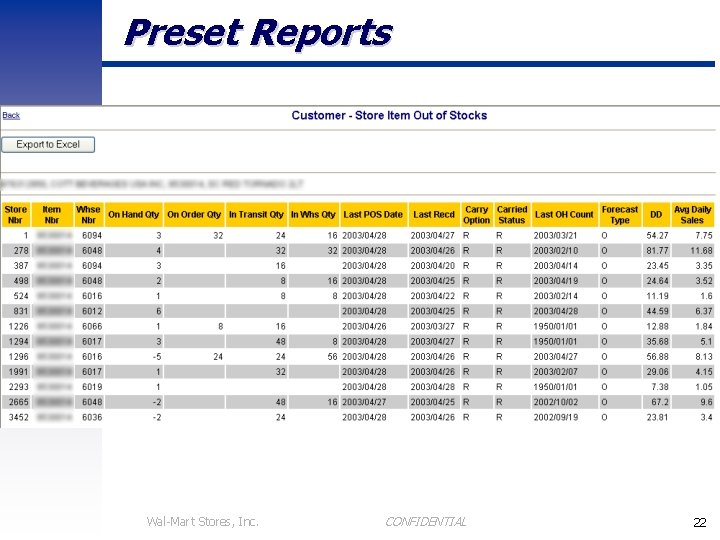Click store number 498 cell
This screenshot has height=540, width=720.
click(x=16, y=281)
